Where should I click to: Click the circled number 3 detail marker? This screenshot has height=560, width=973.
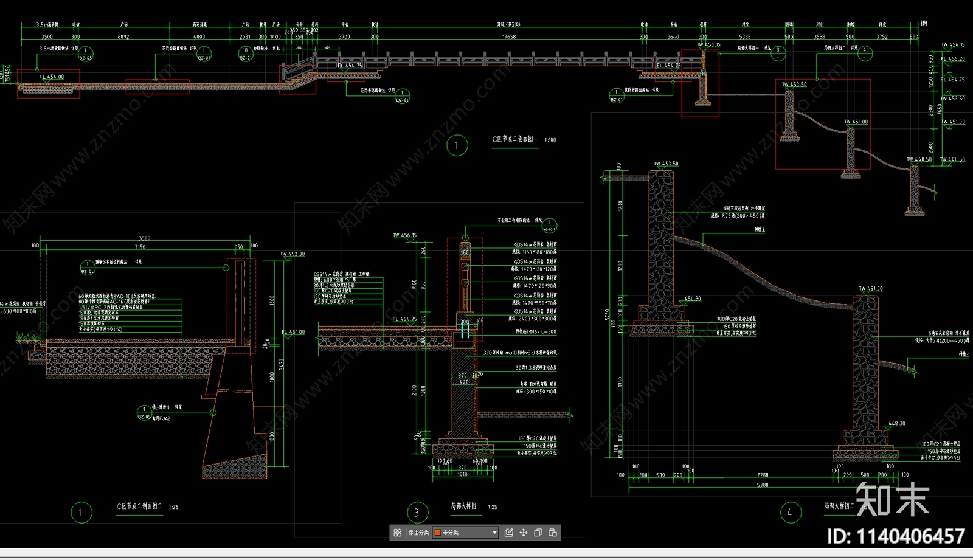coord(417,513)
